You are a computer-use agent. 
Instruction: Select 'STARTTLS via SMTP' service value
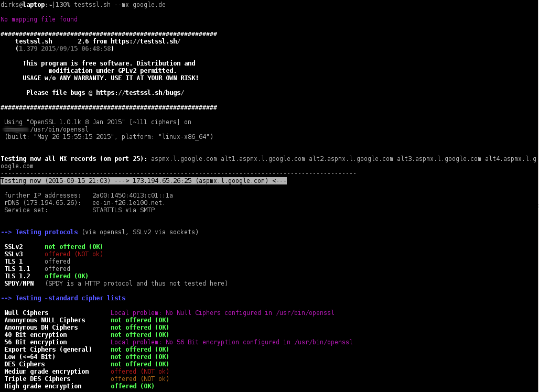(124, 210)
